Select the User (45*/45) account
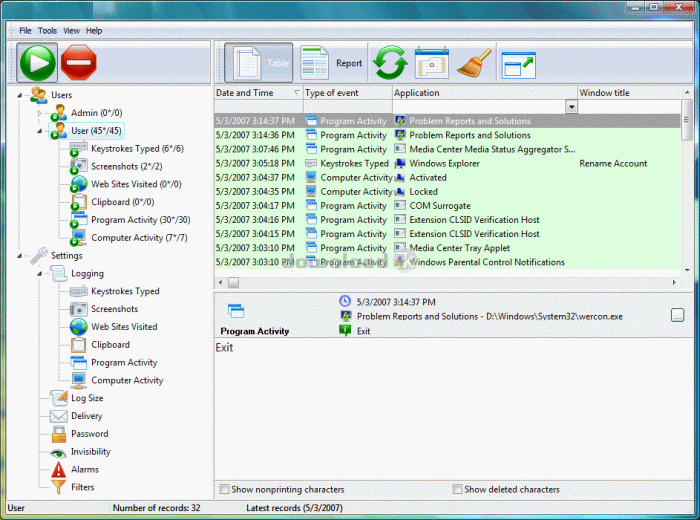Image resolution: width=700 pixels, height=520 pixels. 96,131
